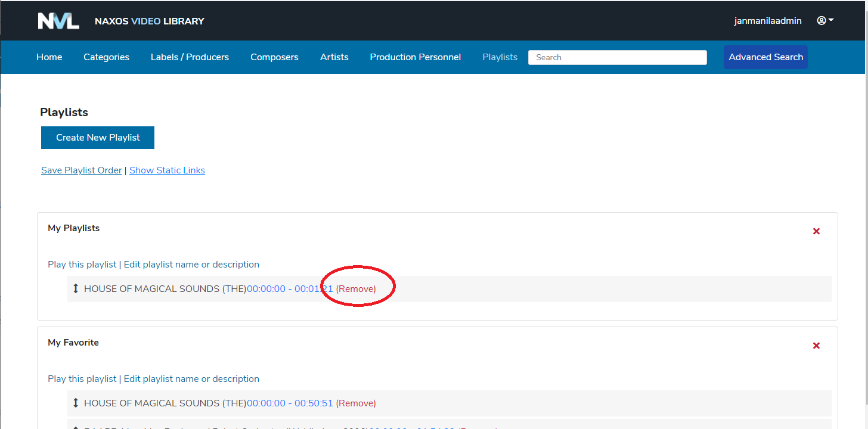Image resolution: width=868 pixels, height=429 pixels.
Task: Click Create New Playlist button
Action: click(98, 138)
